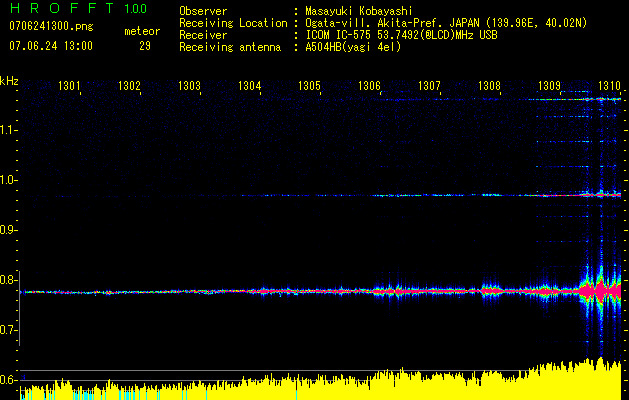The width and height of the screenshot is (629, 400).
Task: Click the 1310 time marker
Action: pos(609,85)
